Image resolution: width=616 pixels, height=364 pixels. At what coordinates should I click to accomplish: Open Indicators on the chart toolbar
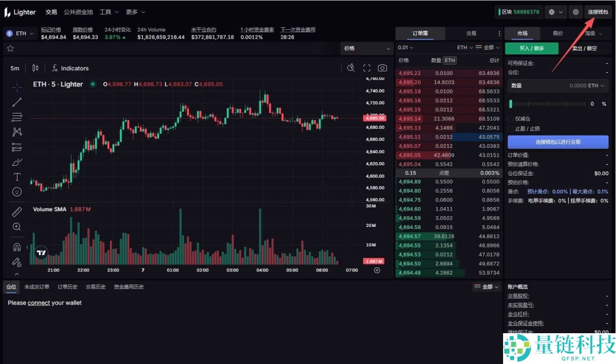[70, 67]
